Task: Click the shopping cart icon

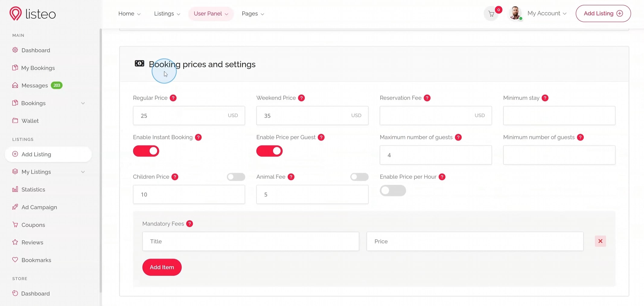Action: (x=491, y=14)
